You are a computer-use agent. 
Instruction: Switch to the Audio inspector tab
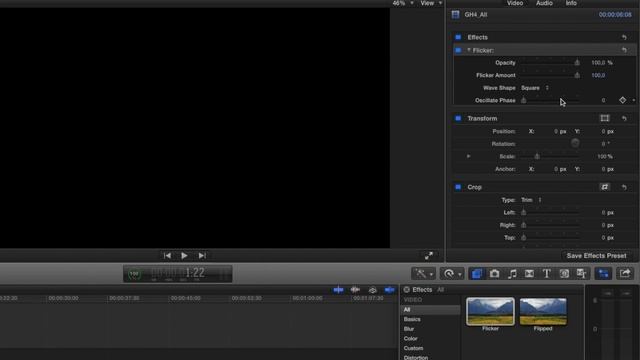pyautogui.click(x=544, y=3)
